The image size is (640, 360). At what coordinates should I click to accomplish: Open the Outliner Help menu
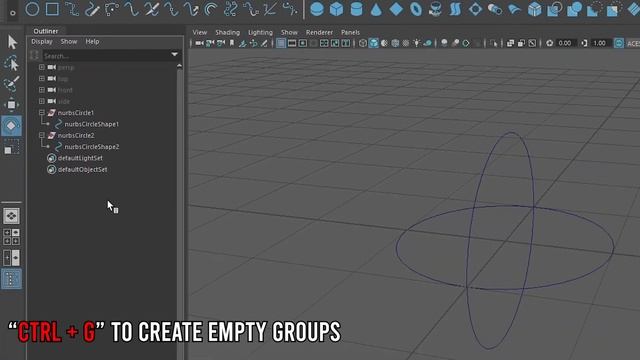pyautogui.click(x=92, y=42)
